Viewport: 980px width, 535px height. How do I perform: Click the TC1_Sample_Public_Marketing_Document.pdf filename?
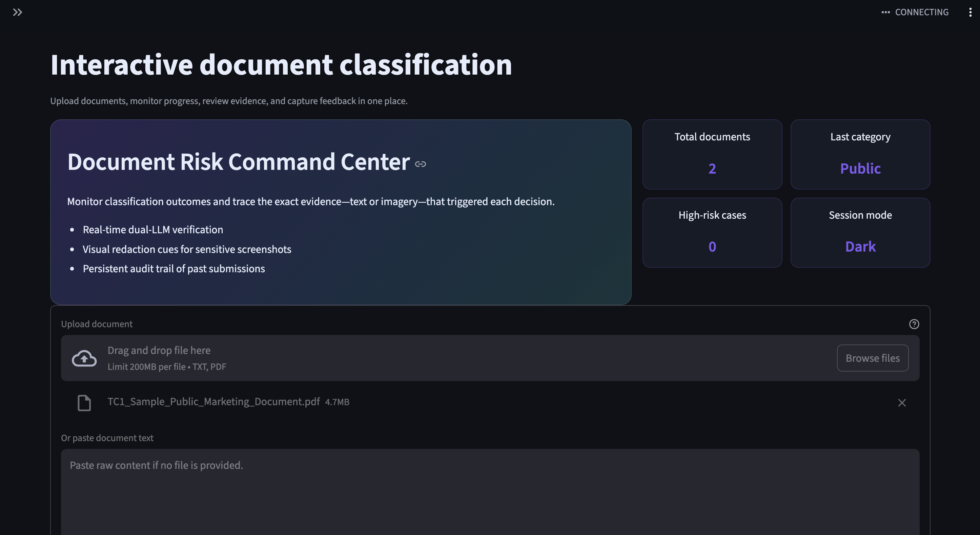coord(213,401)
